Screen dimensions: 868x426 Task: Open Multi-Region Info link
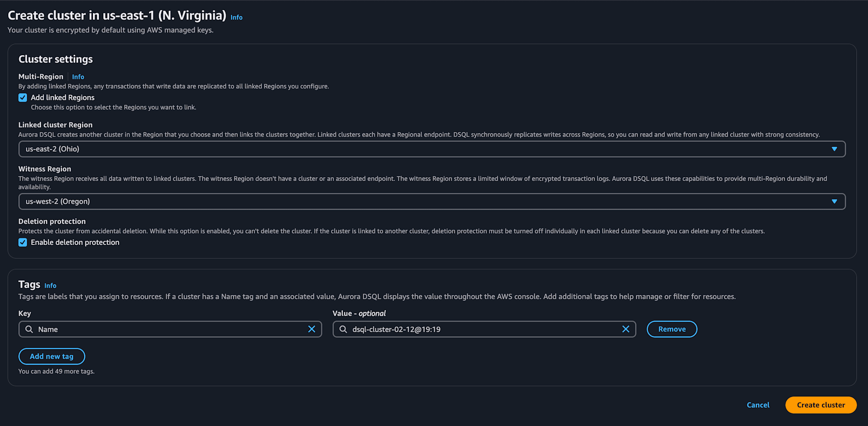click(x=78, y=77)
